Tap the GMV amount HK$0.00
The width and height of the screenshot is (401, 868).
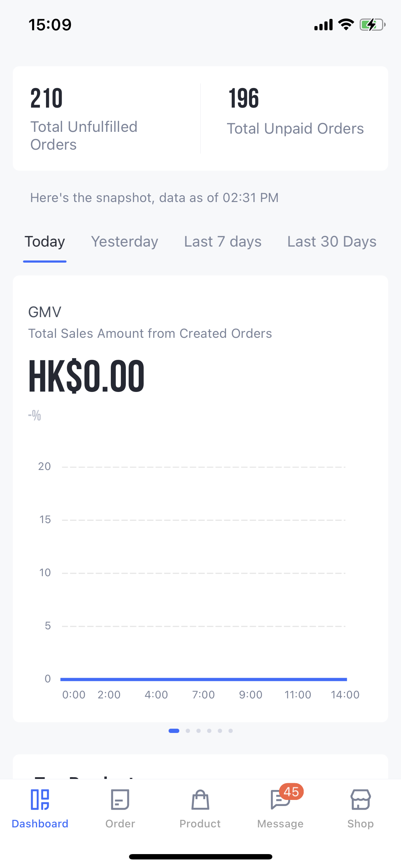point(87,376)
